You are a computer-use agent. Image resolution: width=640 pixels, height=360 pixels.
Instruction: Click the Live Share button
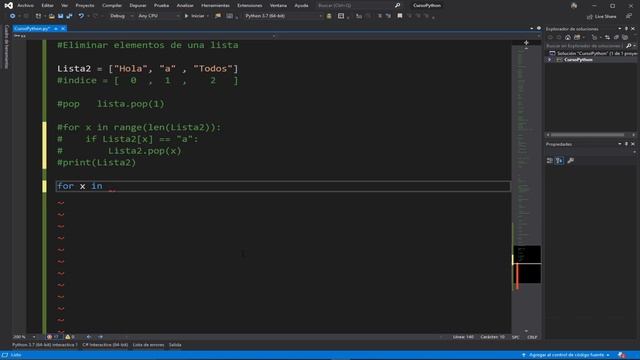coord(602,16)
